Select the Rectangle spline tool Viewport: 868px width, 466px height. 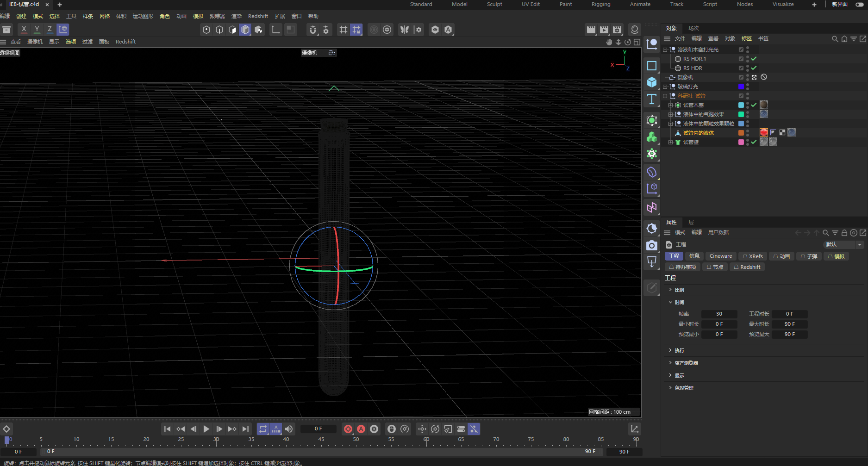[x=652, y=66]
